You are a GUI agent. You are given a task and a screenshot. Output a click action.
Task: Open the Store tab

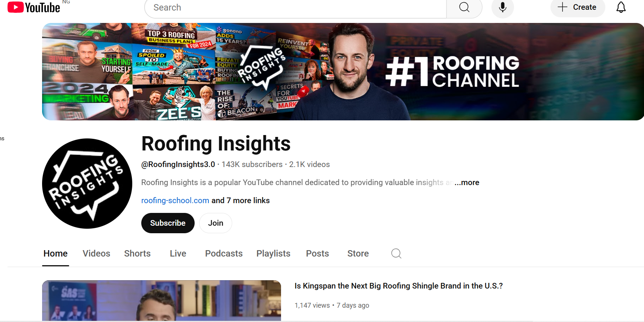pos(358,254)
